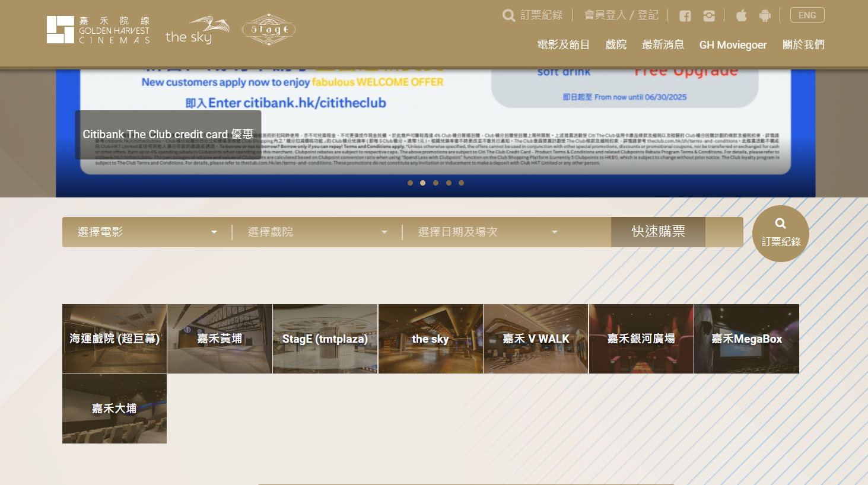Click the Facebook icon in header

tap(685, 16)
